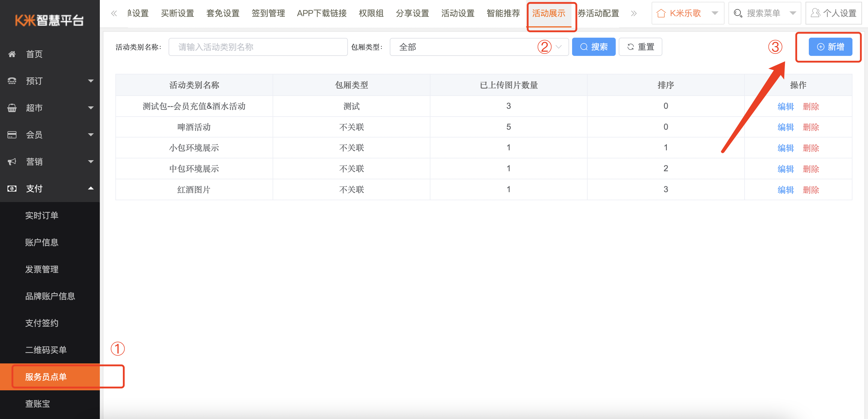Screen dimensions: 868x419
Task: Focus the 活动类别名称 input field
Action: point(258,47)
